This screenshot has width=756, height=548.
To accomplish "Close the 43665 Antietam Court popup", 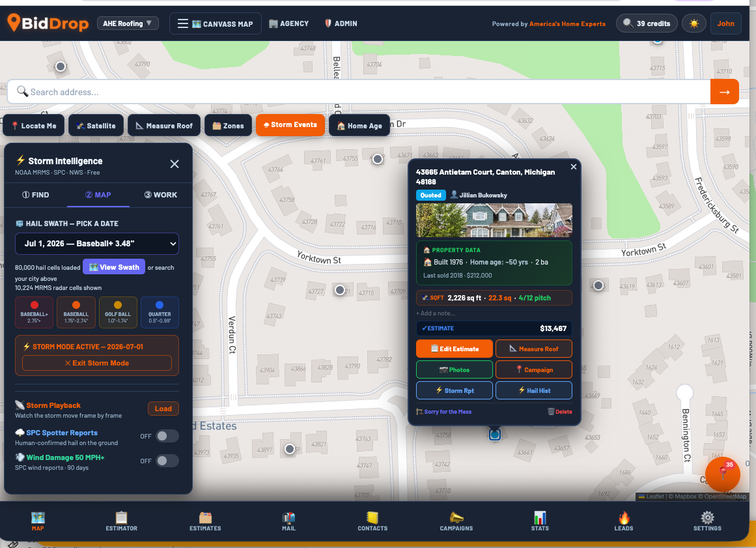I will pos(573,167).
